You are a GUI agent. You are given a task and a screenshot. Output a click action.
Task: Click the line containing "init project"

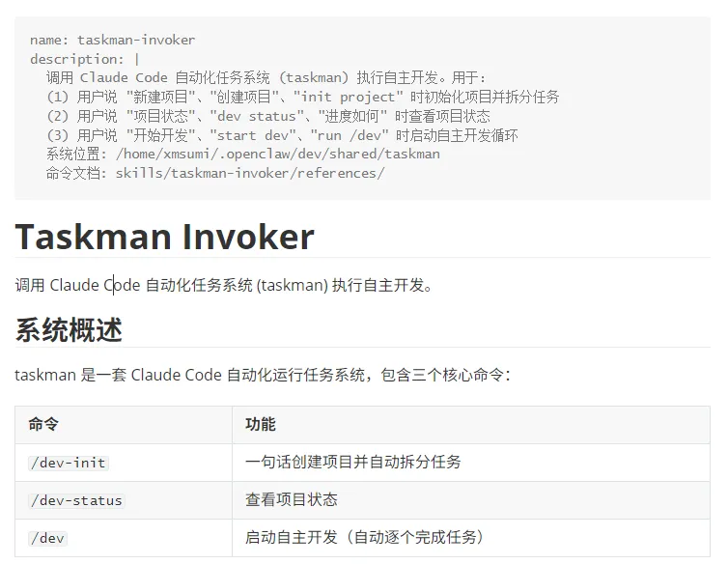click(x=303, y=97)
